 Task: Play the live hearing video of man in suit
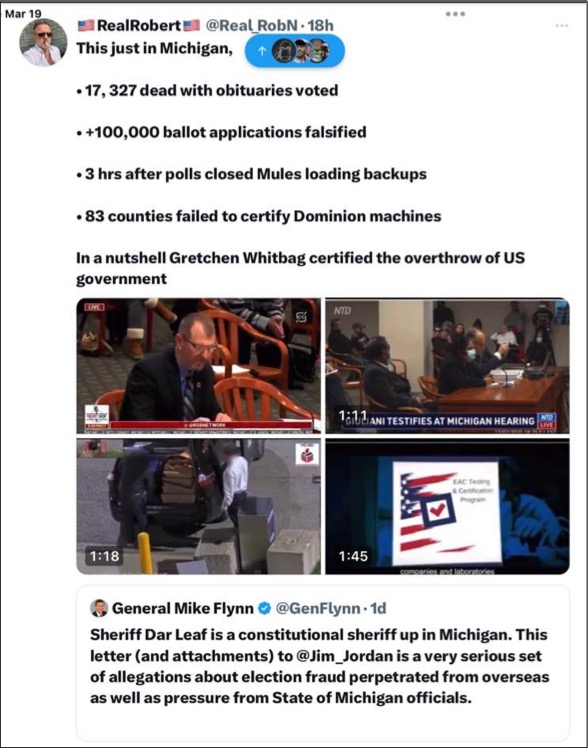pos(198,365)
